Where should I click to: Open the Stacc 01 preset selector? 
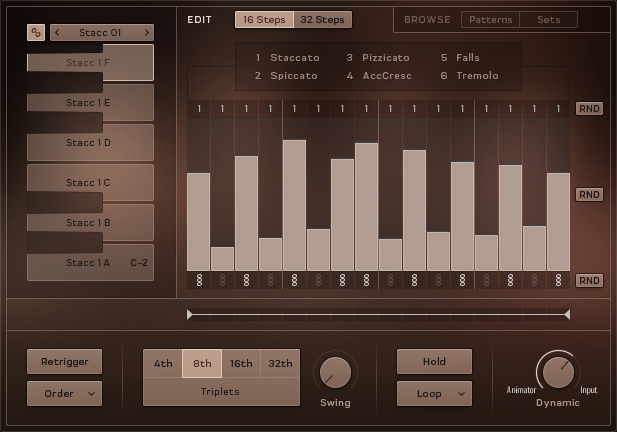102,33
